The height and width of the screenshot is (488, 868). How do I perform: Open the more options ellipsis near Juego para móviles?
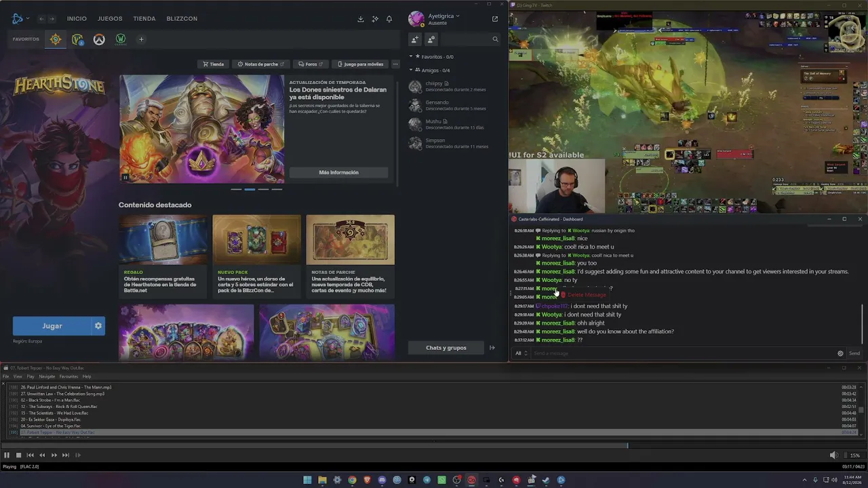(x=395, y=64)
